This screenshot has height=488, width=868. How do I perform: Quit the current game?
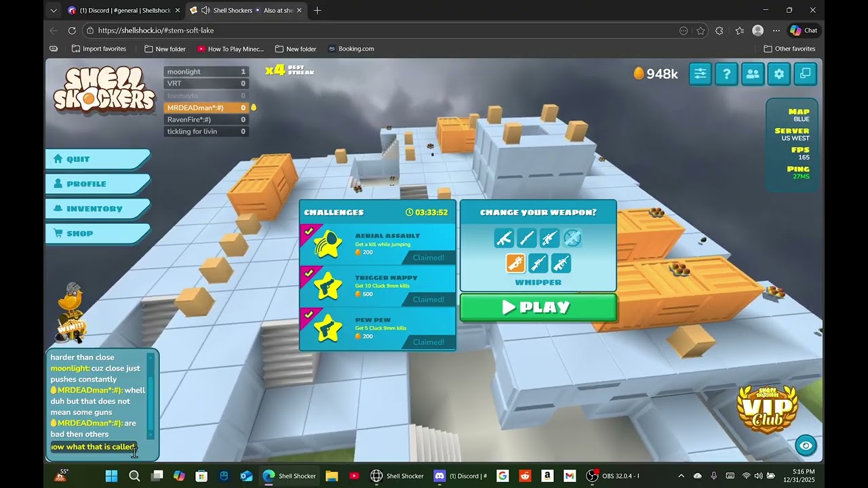[x=98, y=159]
